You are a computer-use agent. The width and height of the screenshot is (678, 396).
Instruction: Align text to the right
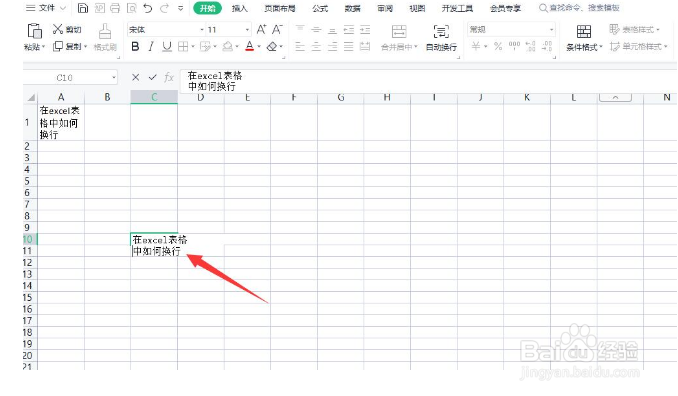(x=332, y=46)
